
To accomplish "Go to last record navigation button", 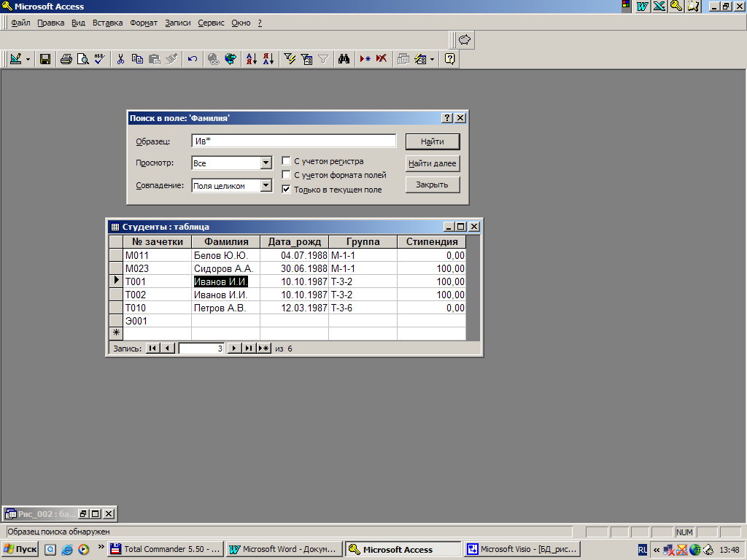I will [x=249, y=348].
